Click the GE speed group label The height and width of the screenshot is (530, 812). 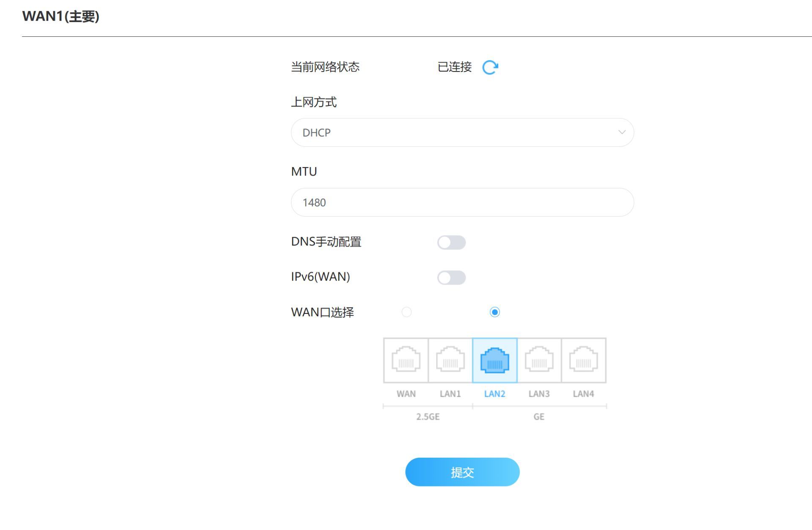coord(538,417)
